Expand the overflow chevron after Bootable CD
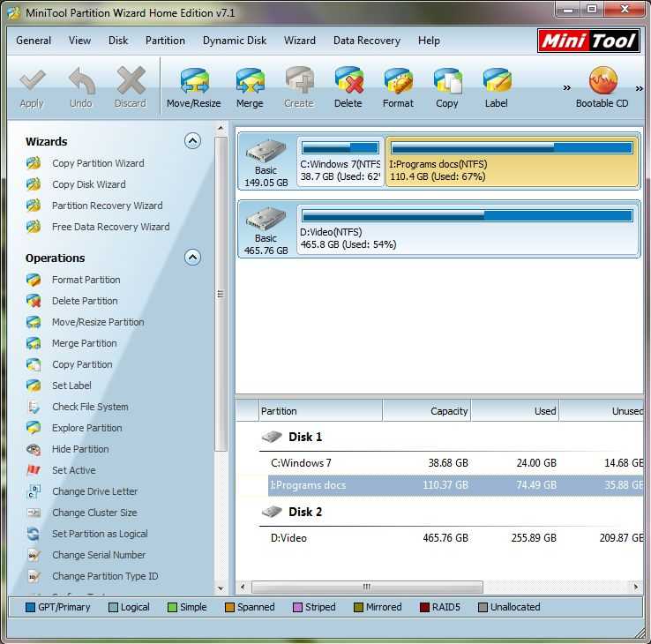Viewport: 651px width, 644px height. [640, 88]
